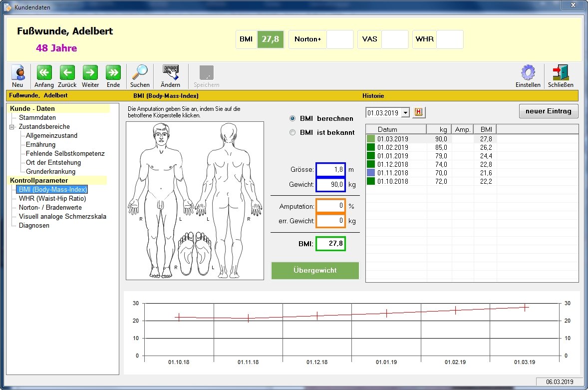
Task: Go to previous record with Zurück
Action: 67,73
